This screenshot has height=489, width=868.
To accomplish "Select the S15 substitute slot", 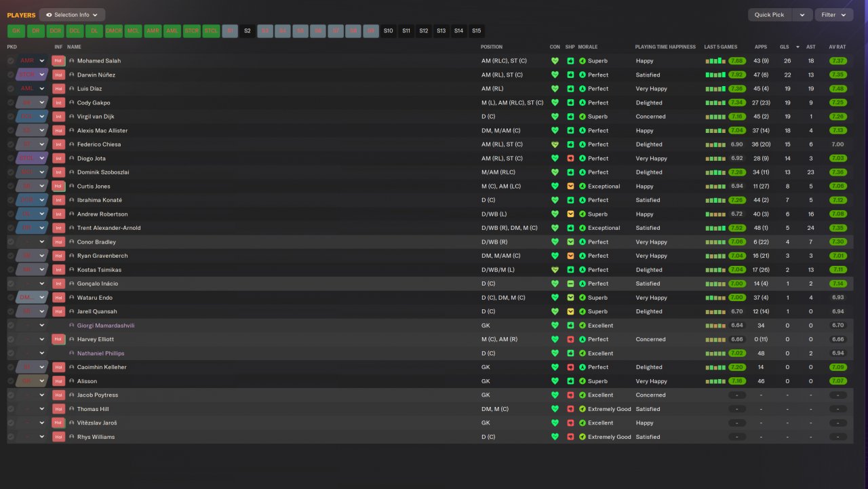I will 476,31.
